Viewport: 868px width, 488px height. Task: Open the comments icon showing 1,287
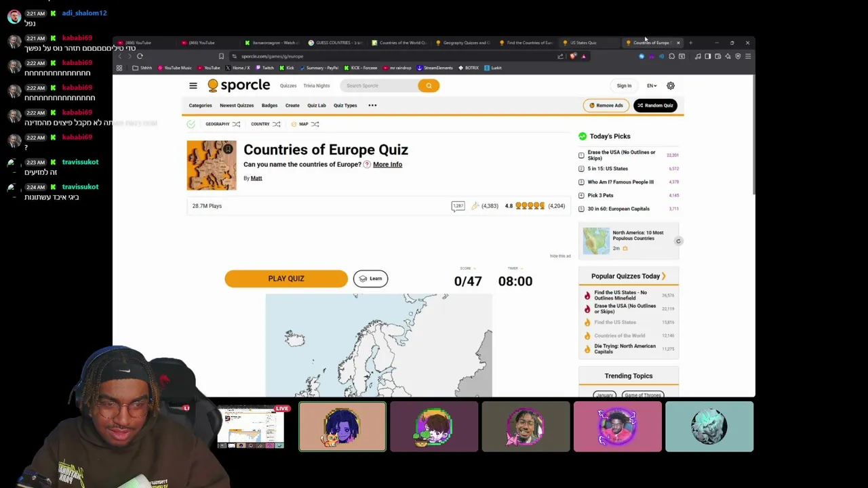pos(458,206)
